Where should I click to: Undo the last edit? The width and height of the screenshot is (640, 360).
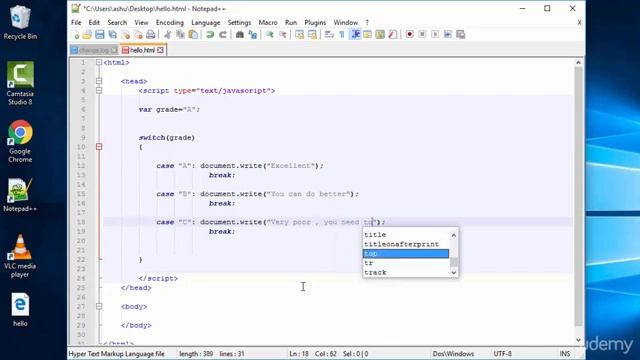tap(210, 35)
